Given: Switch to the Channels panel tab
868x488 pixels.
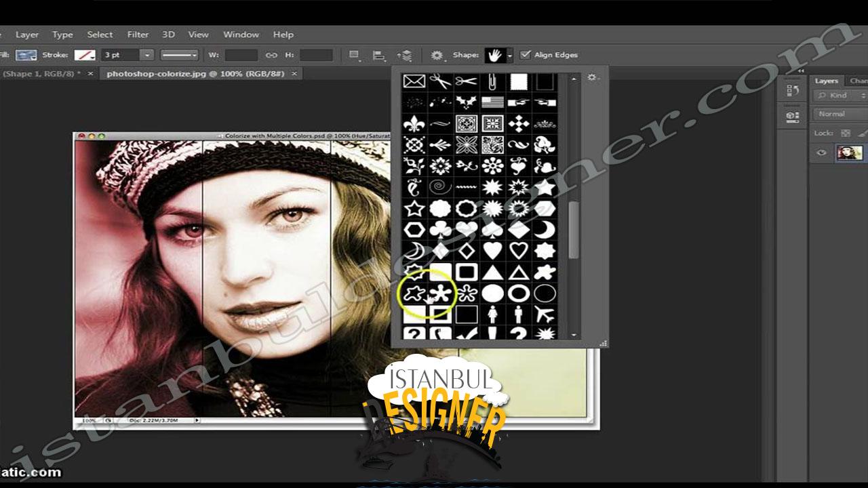Looking at the screenshot, I should 859,81.
